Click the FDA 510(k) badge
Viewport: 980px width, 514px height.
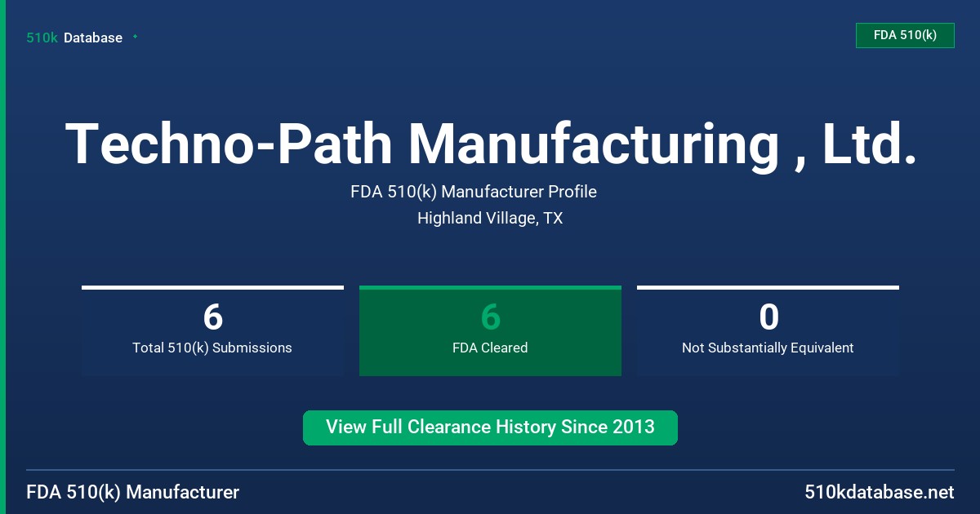905,35
